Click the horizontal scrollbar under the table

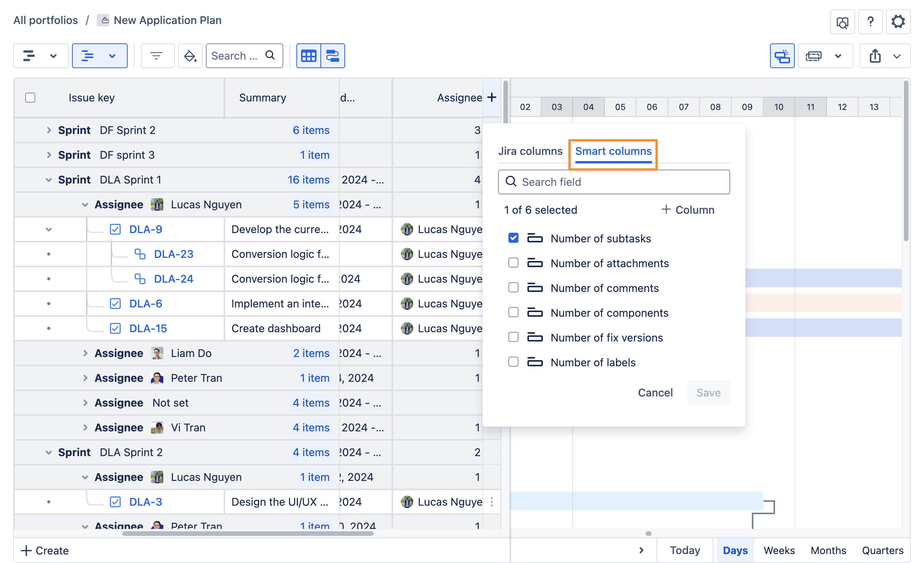coord(248,534)
